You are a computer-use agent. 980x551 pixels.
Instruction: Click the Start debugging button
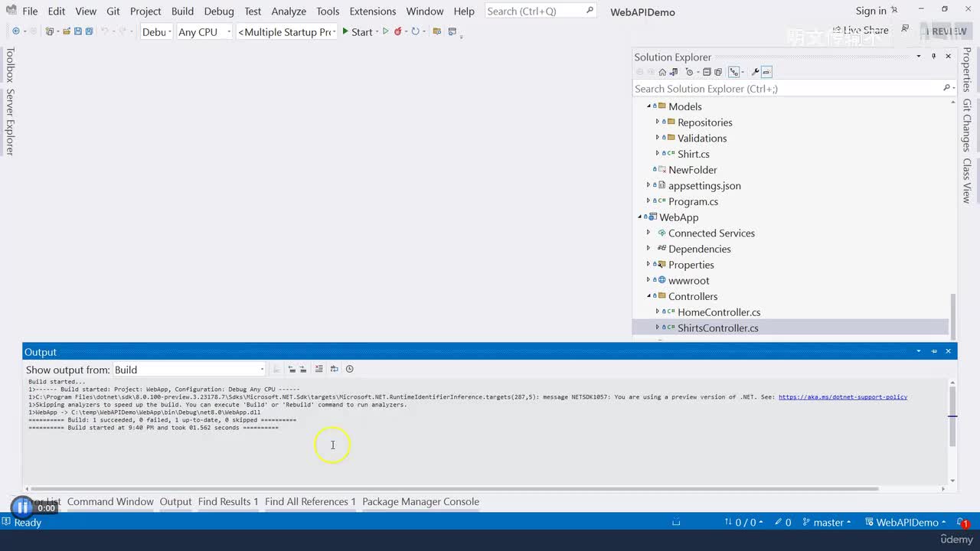tap(357, 32)
